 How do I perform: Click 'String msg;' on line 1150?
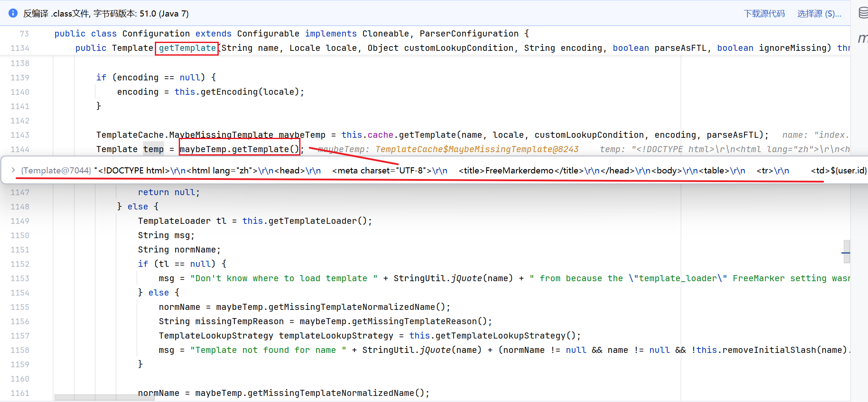tap(166, 235)
